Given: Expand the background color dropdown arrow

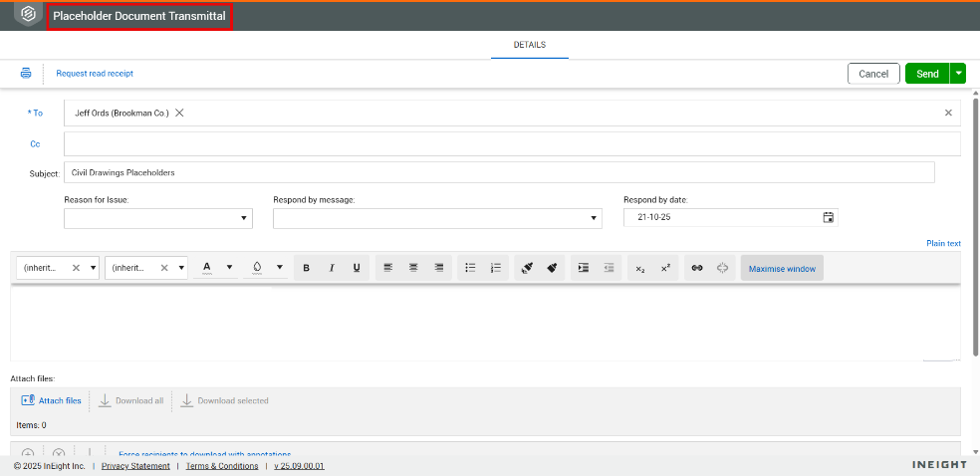Looking at the screenshot, I should (x=280, y=267).
